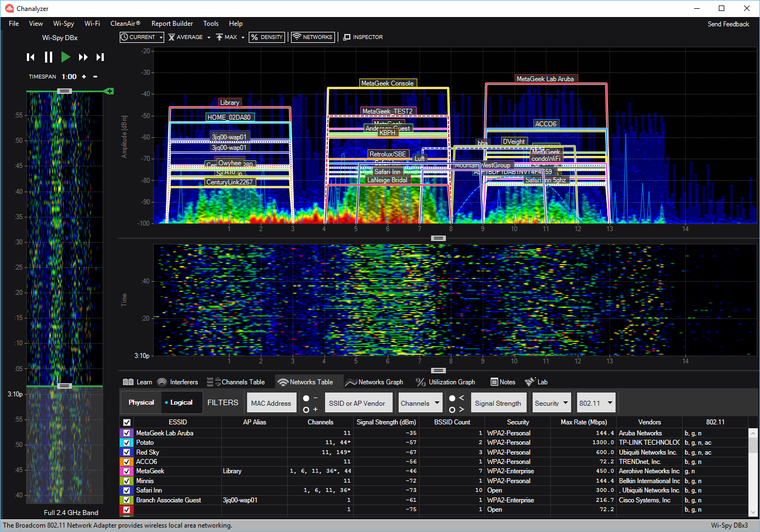Screen dimensions: 760x532
Task: Sort table by Vendors column
Action: coord(650,422)
